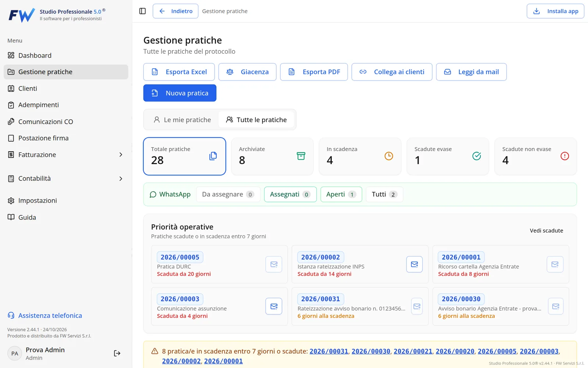The height and width of the screenshot is (368, 588).
Task: Click the Giacenza button
Action: pos(247,72)
